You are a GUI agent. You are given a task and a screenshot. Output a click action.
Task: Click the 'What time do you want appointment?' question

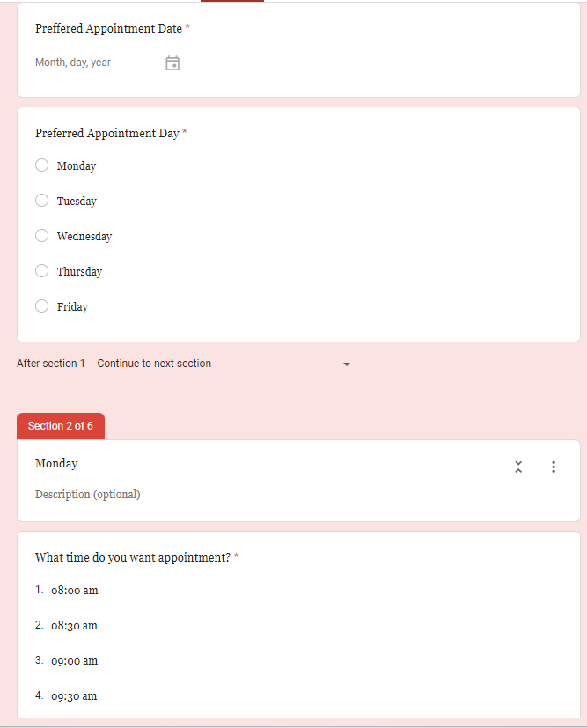point(133,557)
